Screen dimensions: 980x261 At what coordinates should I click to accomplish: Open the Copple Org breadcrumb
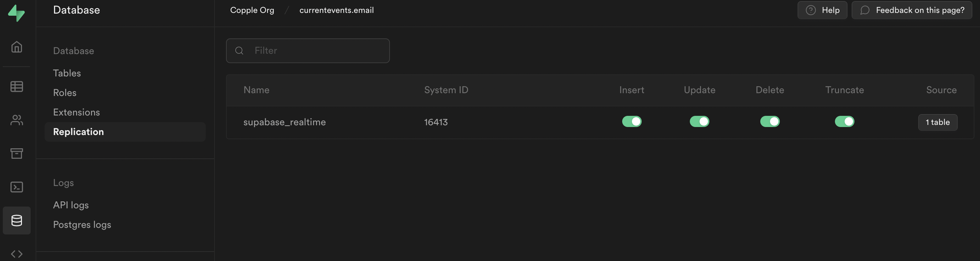click(x=252, y=10)
